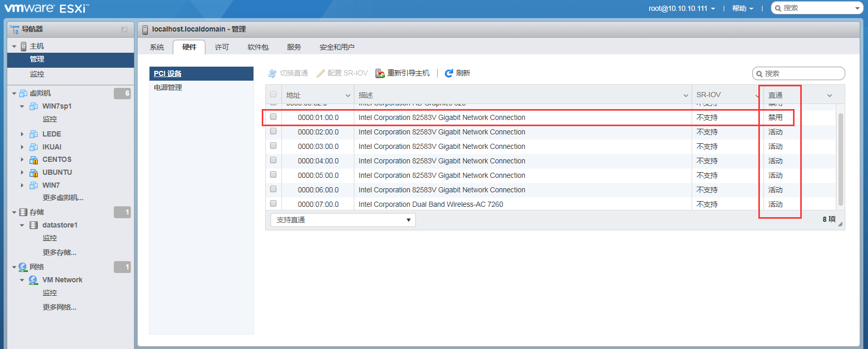Click the refresh (刷新) icon
The width and height of the screenshot is (868, 349).
pos(449,73)
